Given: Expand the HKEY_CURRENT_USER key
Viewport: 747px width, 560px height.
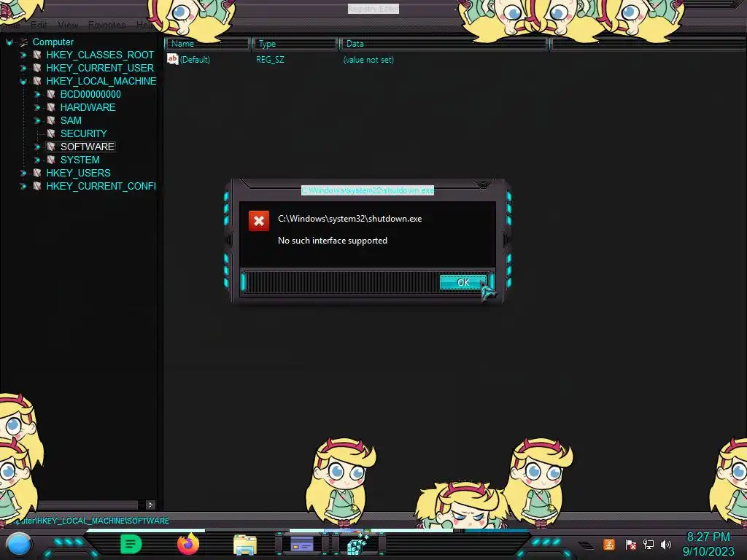Looking at the screenshot, I should [23, 68].
